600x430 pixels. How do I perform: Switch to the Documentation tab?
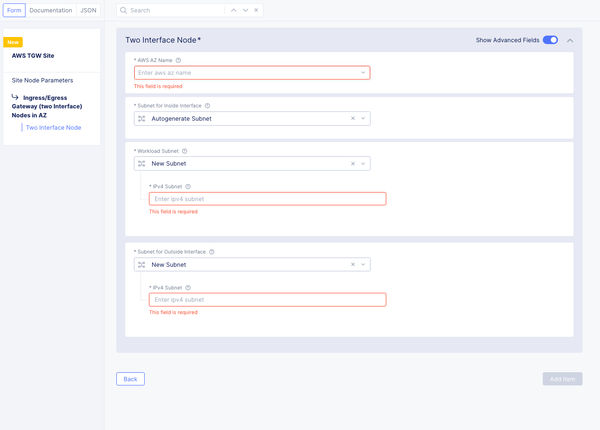[x=50, y=10]
